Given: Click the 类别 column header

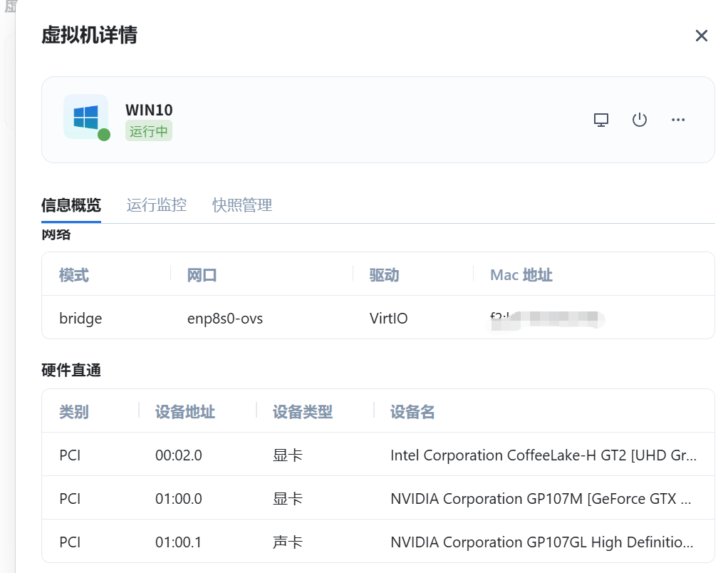Looking at the screenshot, I should [x=74, y=412].
